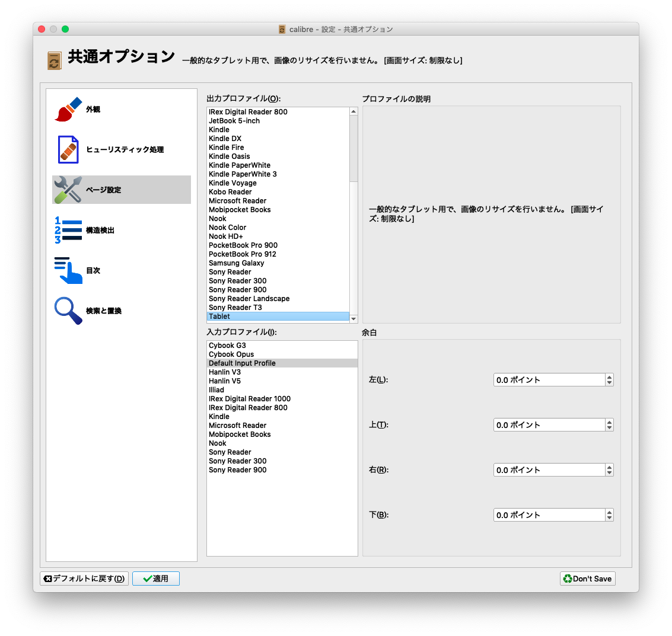Select PocketBook Pro 900 output profile
This screenshot has height=636, width=672.
pos(278,245)
